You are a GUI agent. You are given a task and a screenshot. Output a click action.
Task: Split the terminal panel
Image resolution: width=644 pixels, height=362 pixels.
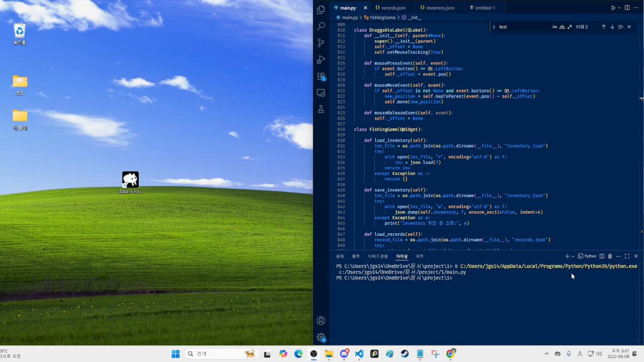click(x=602, y=256)
